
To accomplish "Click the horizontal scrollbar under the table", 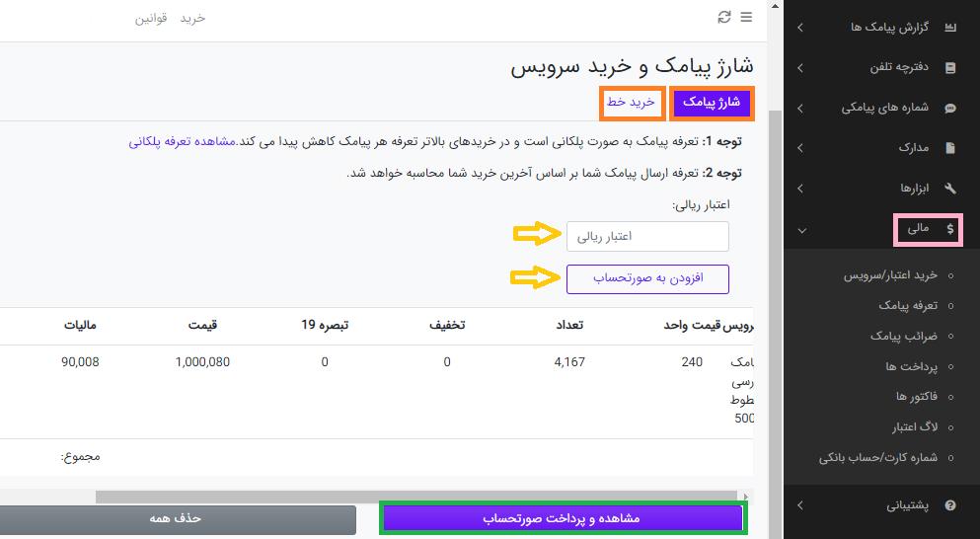I will tap(415, 498).
